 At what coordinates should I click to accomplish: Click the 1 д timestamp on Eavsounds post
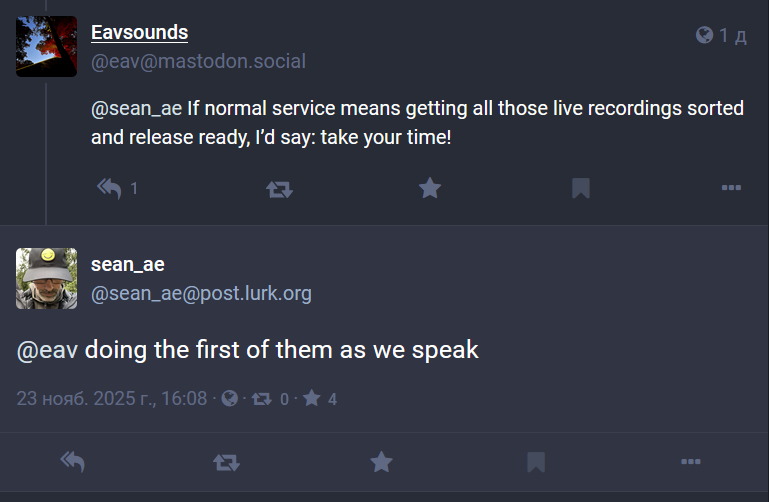[733, 36]
